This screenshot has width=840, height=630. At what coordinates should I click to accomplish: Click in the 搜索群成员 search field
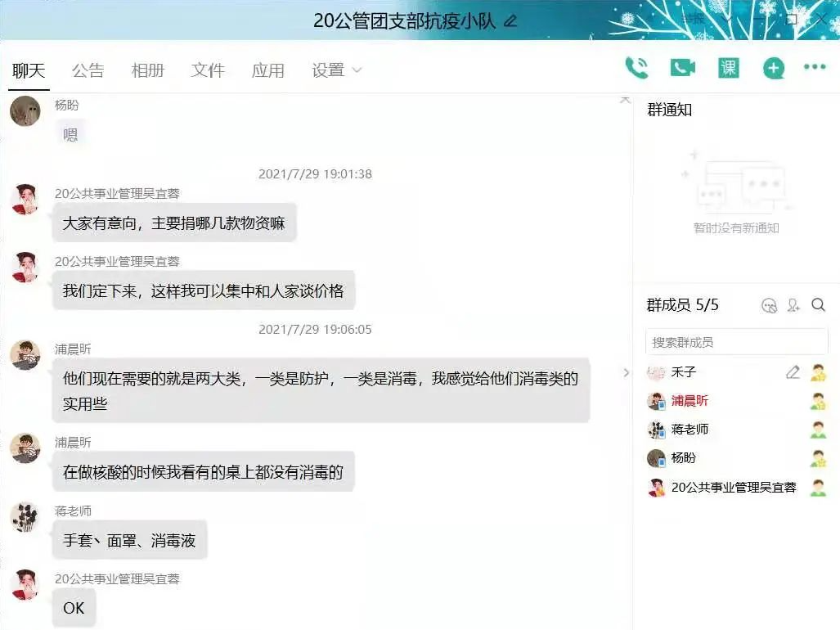point(736,342)
